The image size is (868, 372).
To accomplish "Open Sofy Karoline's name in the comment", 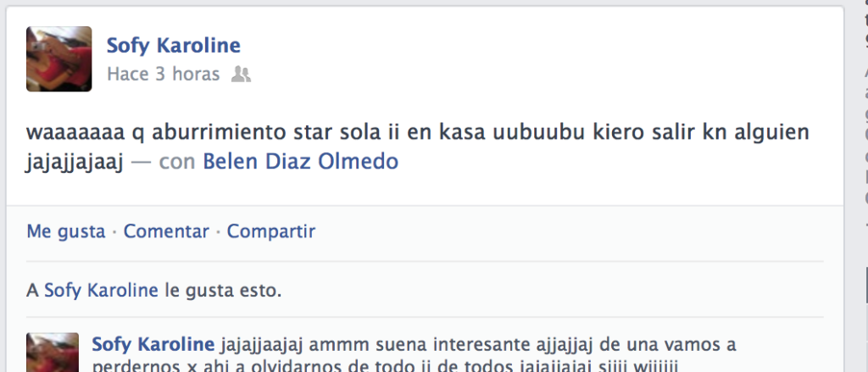I will tap(153, 344).
